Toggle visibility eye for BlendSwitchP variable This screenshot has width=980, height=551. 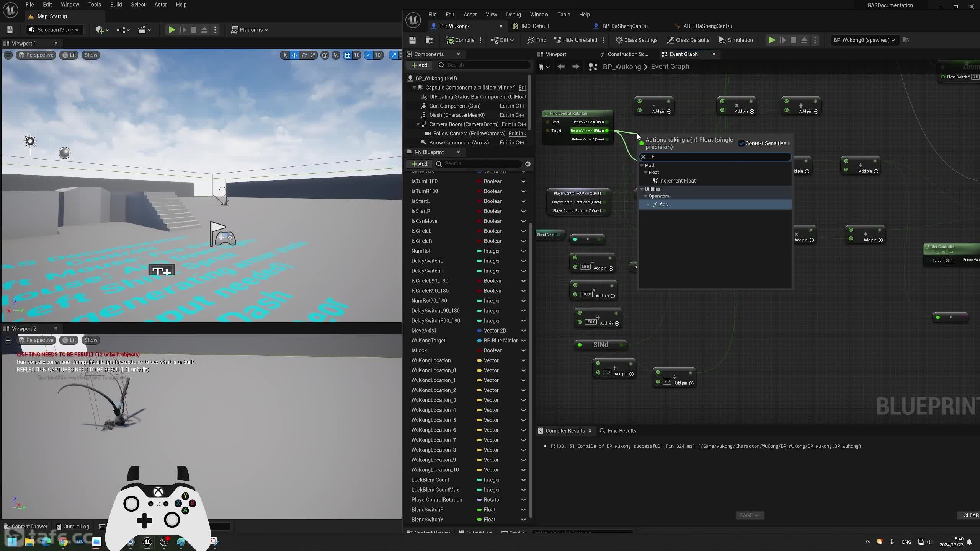click(x=523, y=510)
